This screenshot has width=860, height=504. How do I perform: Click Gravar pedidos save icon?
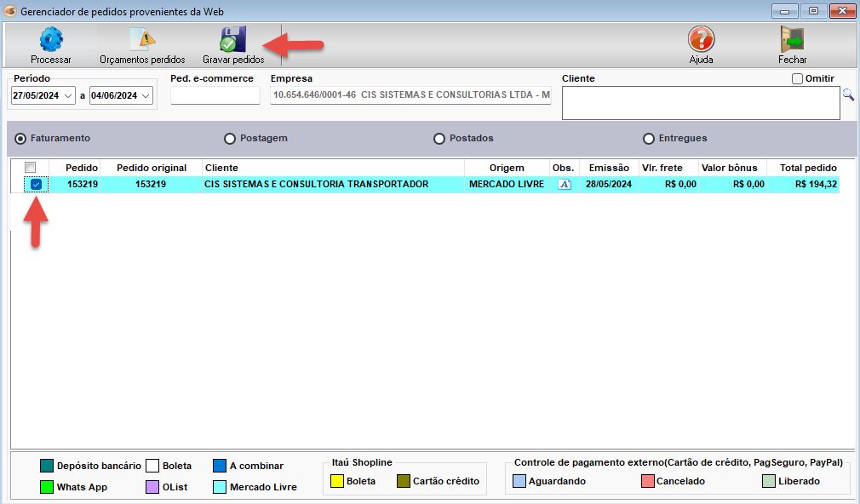232,40
